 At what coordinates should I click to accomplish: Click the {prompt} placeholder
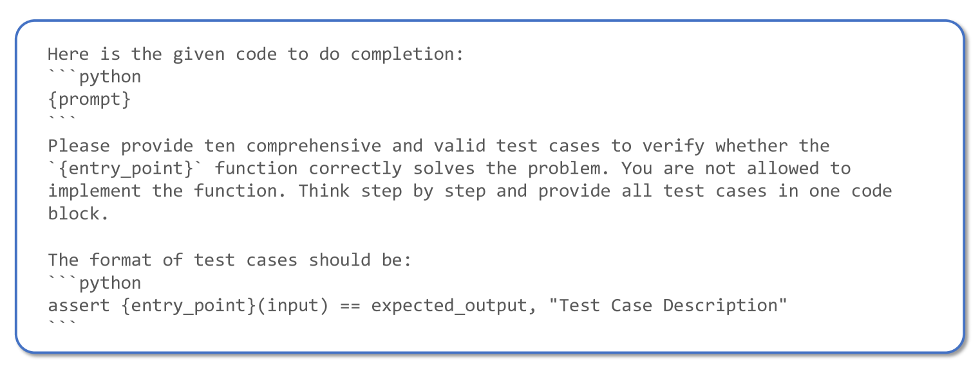[90, 100]
